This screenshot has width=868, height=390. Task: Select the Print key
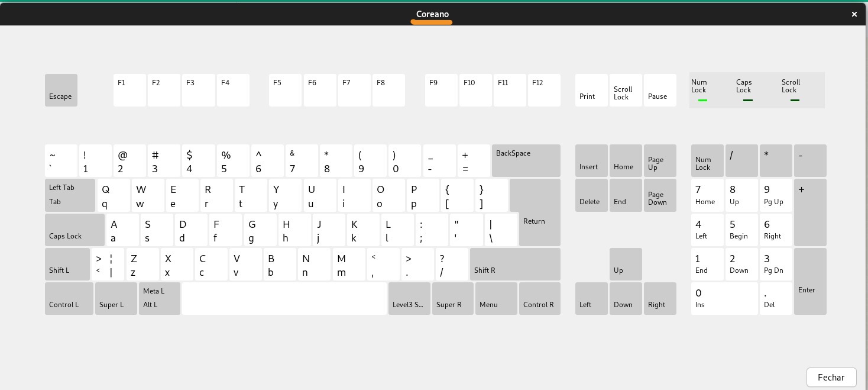pos(591,90)
